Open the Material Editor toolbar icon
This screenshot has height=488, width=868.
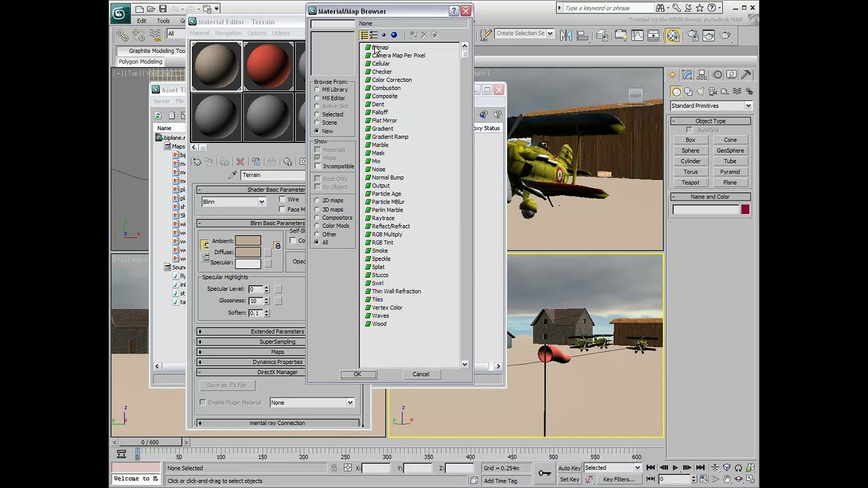tap(673, 35)
